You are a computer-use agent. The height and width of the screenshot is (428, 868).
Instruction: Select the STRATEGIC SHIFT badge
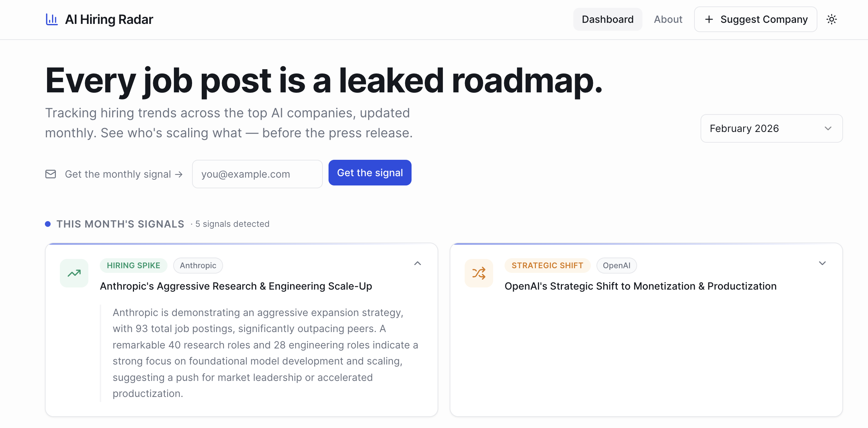[x=547, y=265]
